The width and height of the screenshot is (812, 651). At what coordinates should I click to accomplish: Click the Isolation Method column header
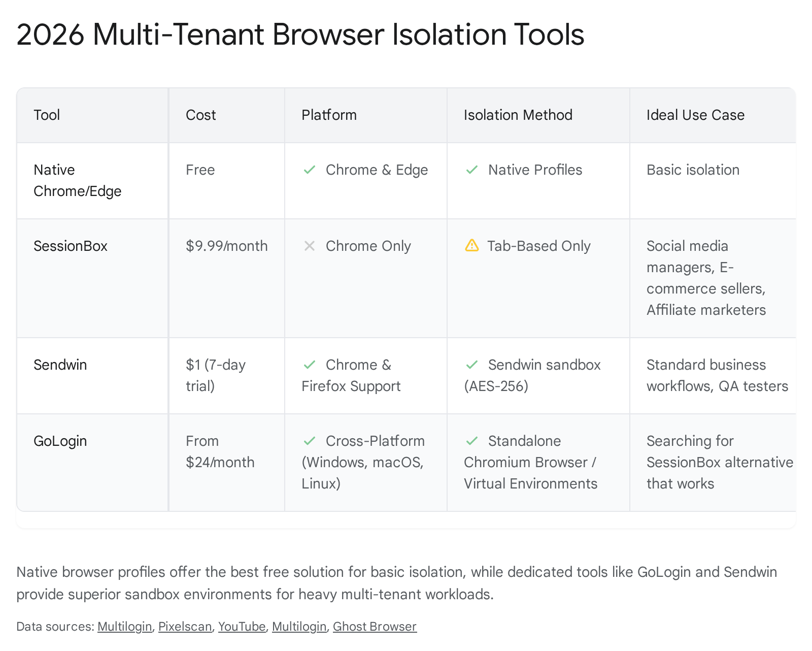point(518,115)
